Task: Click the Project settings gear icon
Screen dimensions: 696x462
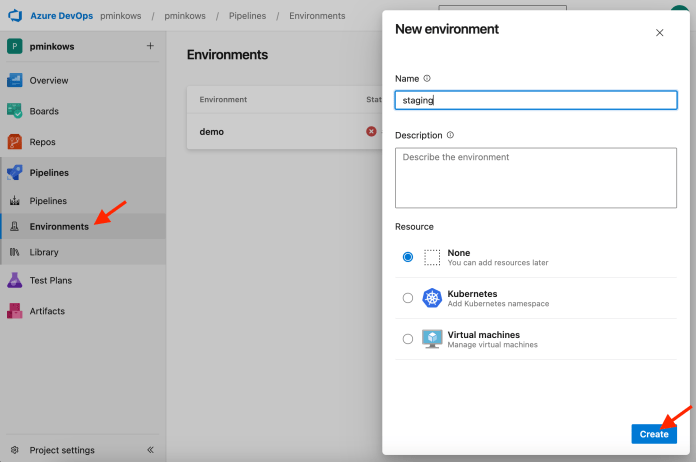Action: (15, 450)
